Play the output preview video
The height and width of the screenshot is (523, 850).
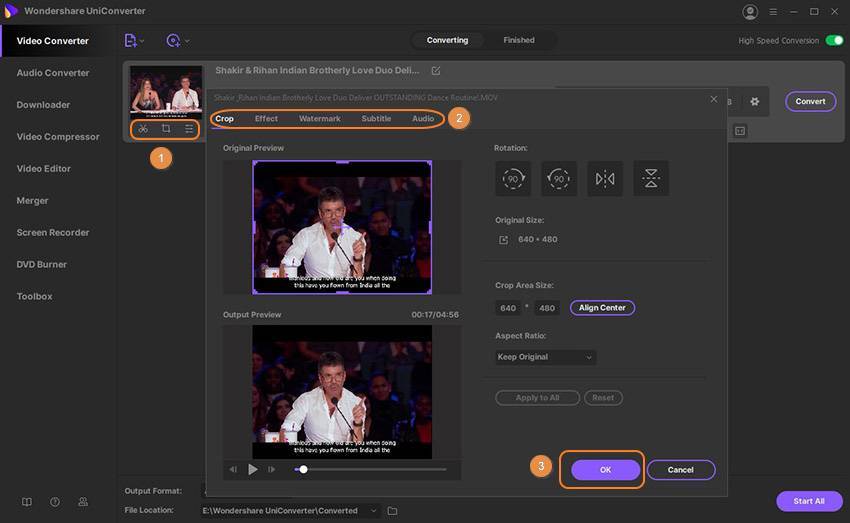coord(253,469)
